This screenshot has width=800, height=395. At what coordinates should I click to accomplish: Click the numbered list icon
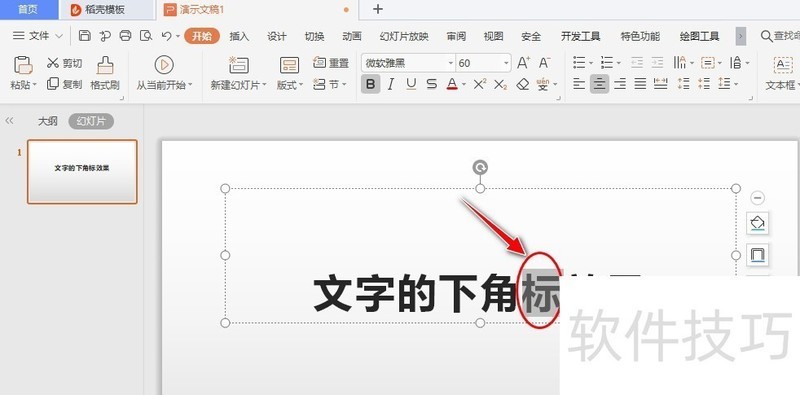click(x=607, y=63)
